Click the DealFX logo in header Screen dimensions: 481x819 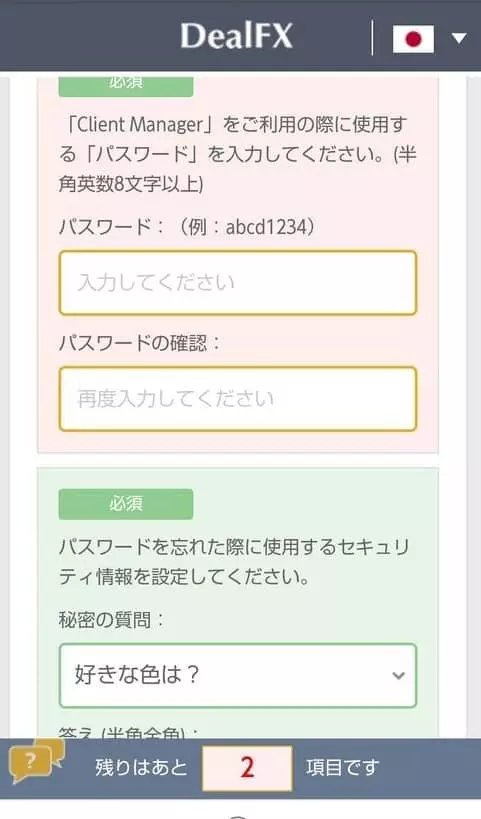[237, 36]
